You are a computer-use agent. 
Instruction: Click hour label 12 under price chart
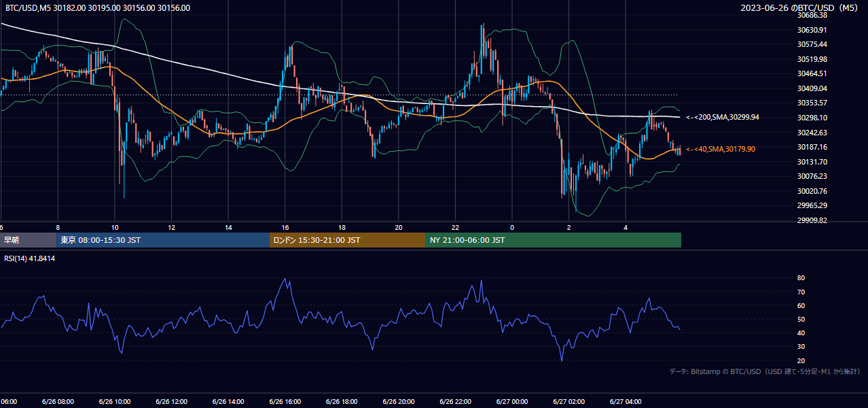click(172, 228)
